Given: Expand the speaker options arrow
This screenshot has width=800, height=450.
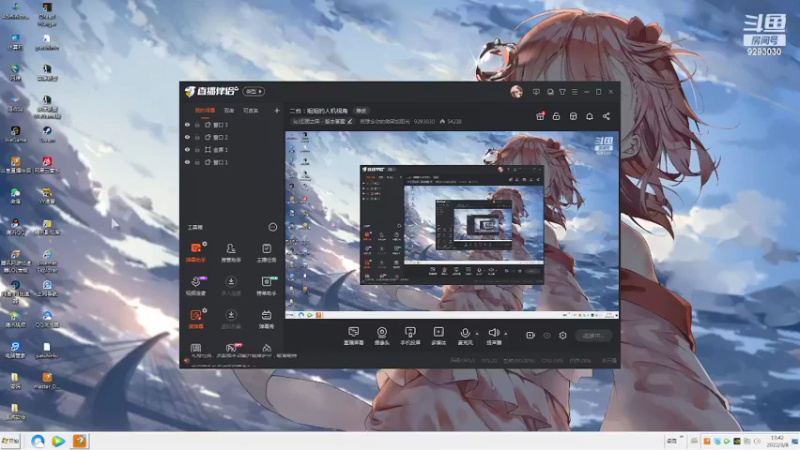Looking at the screenshot, I should 506,334.
